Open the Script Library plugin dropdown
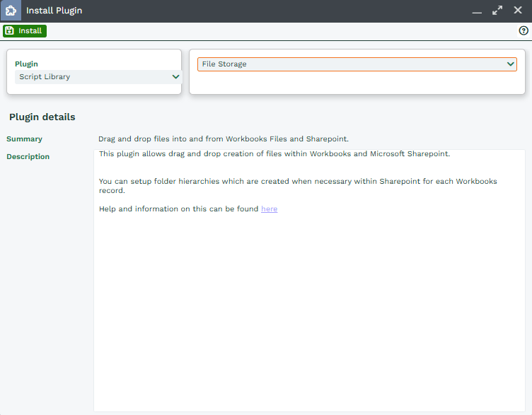Image resolution: width=532 pixels, height=415 pixels. (x=93, y=77)
